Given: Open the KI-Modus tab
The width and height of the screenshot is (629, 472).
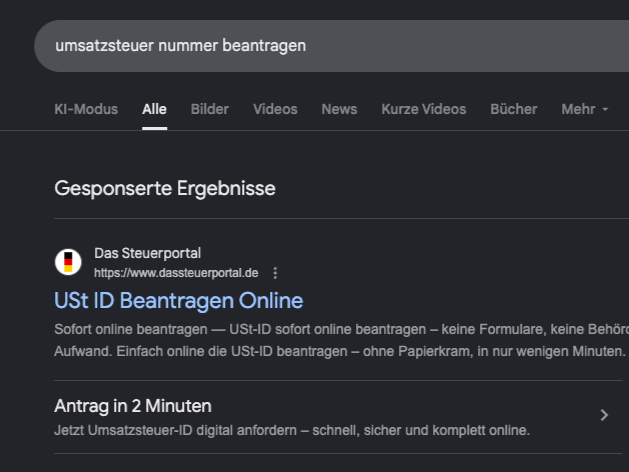Looking at the screenshot, I should coord(86,109).
